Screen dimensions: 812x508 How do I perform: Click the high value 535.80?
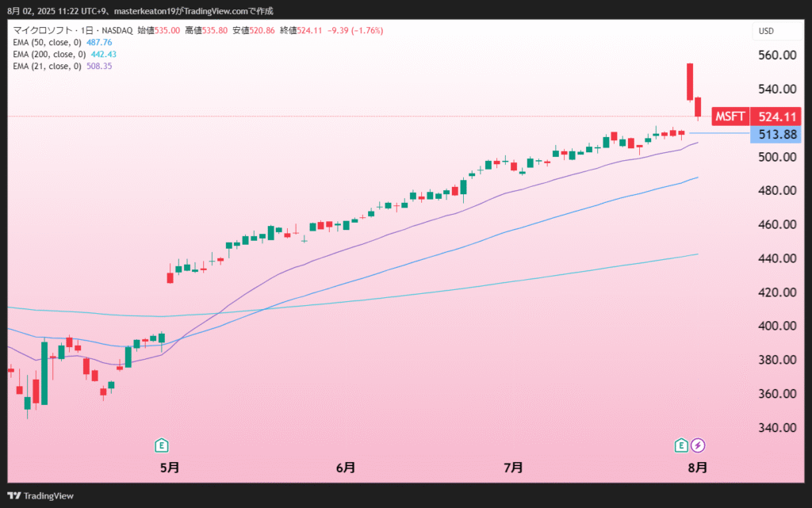pyautogui.click(x=215, y=31)
